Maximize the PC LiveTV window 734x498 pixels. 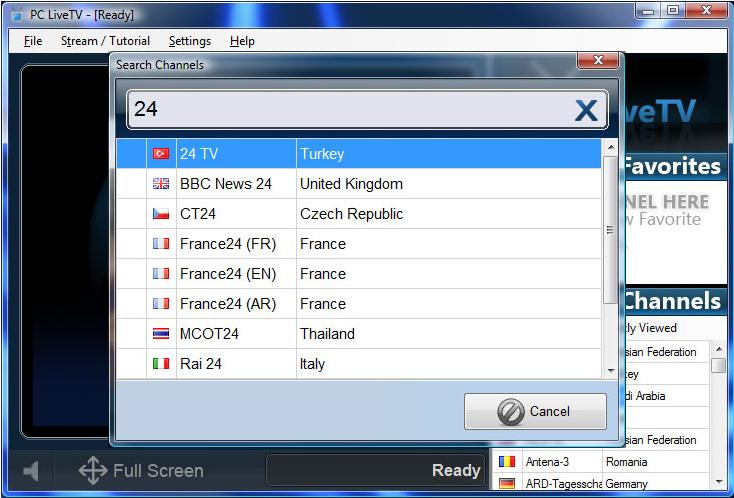pos(673,11)
